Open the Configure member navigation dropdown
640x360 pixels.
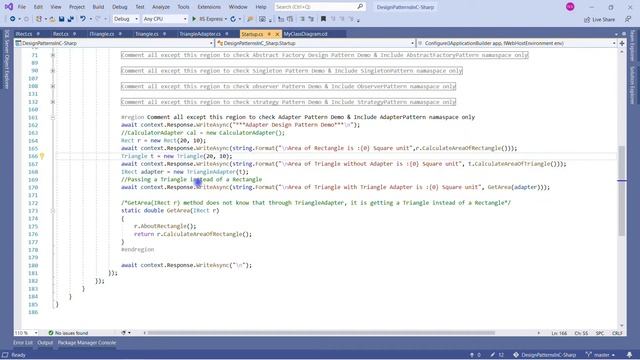click(517, 43)
